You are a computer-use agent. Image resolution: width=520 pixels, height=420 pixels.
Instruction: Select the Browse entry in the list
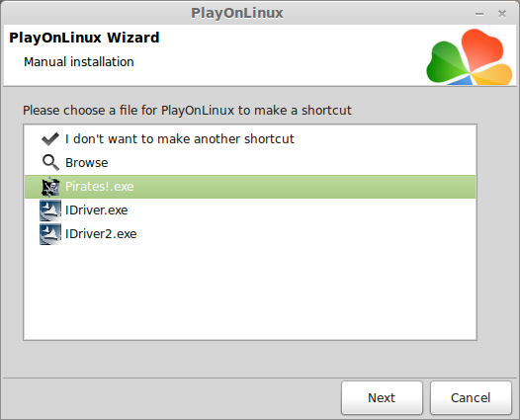click(250, 163)
